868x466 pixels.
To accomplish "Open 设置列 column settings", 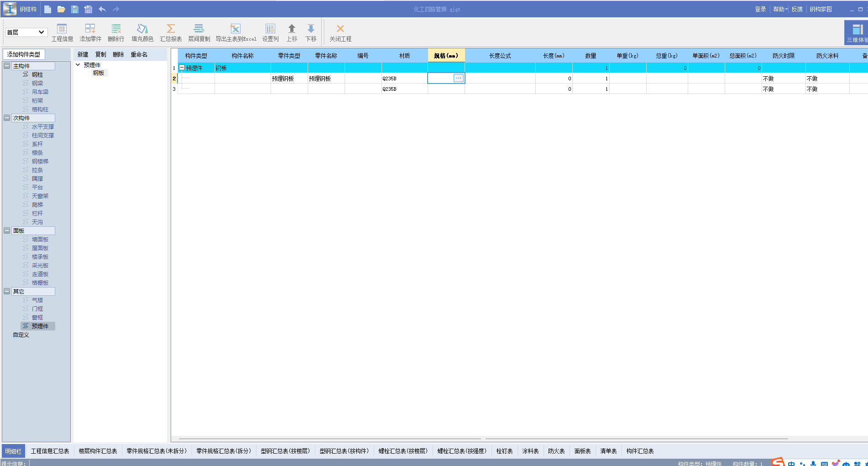I will (x=270, y=33).
